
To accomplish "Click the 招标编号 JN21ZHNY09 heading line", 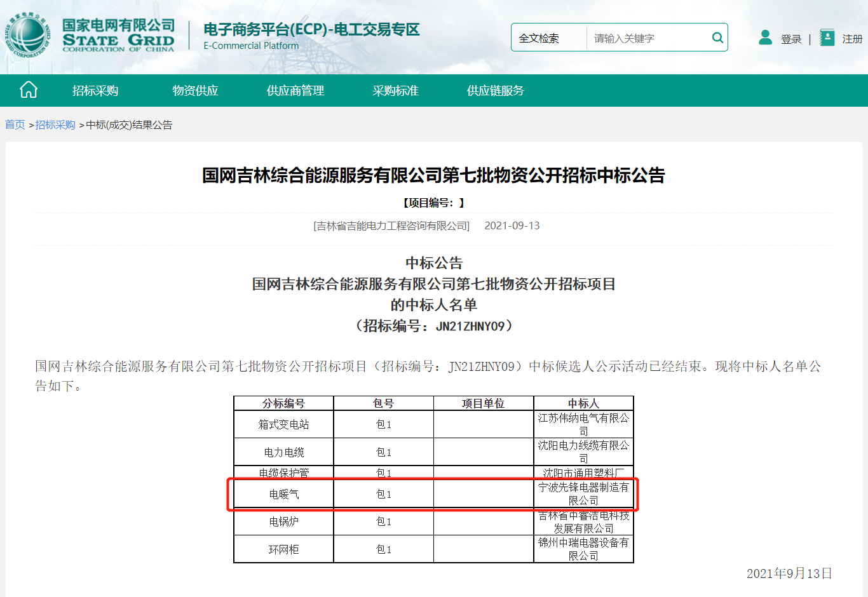I will (x=434, y=326).
